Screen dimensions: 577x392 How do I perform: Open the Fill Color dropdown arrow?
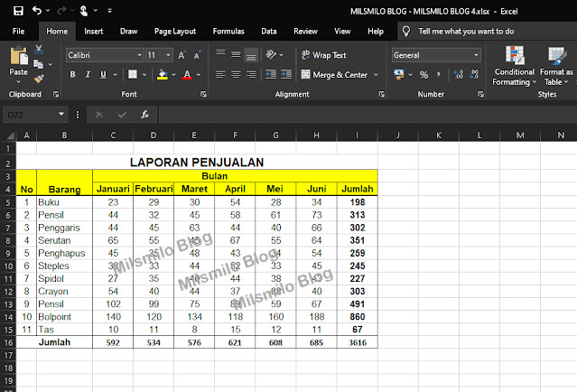coord(173,75)
